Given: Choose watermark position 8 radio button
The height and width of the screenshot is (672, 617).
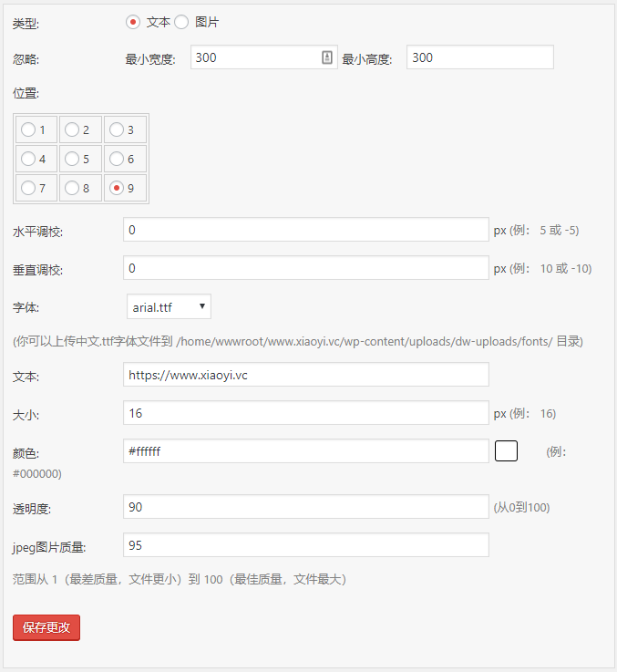Looking at the screenshot, I should pyautogui.click(x=72, y=188).
